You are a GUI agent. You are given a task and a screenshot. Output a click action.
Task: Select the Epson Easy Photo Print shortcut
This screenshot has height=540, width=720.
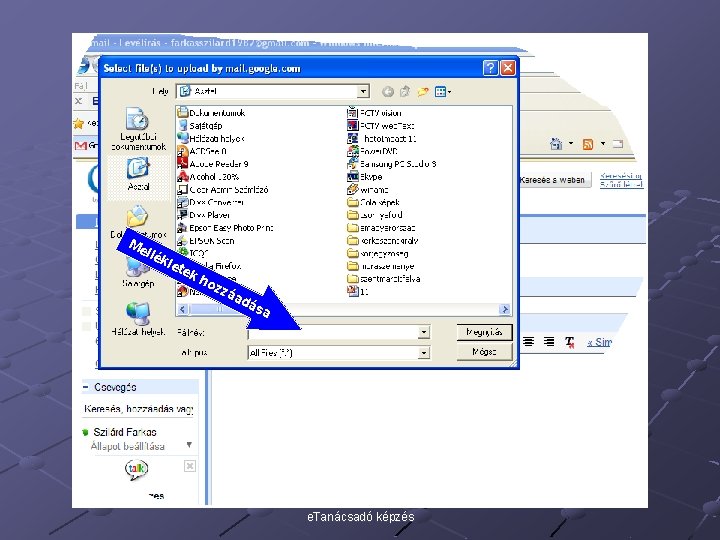(225, 228)
